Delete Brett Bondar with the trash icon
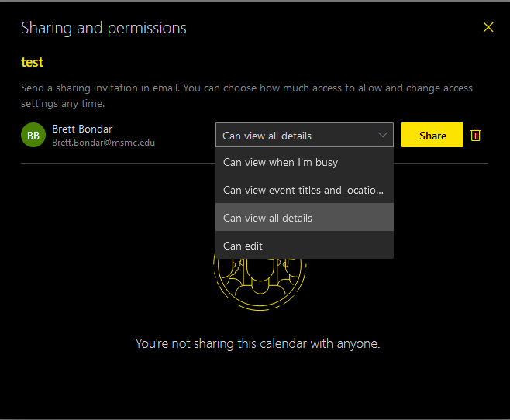Viewport: 510px width, 420px height. click(x=476, y=135)
